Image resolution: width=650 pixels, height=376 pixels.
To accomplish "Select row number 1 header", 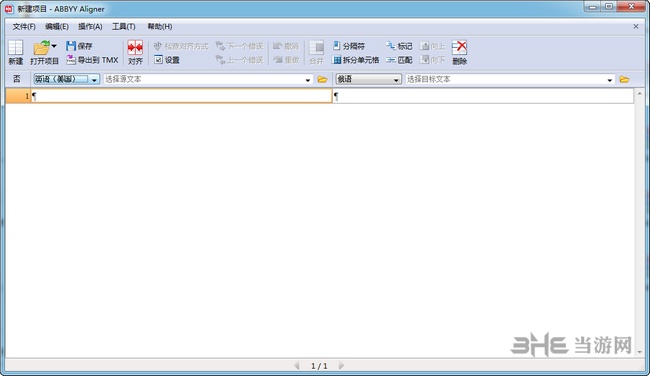I will click(x=18, y=96).
